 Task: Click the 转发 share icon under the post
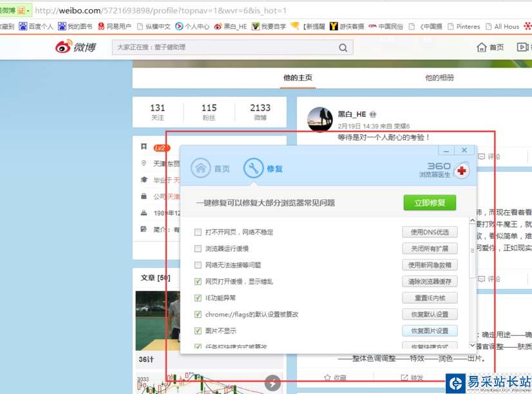pyautogui.click(x=404, y=378)
